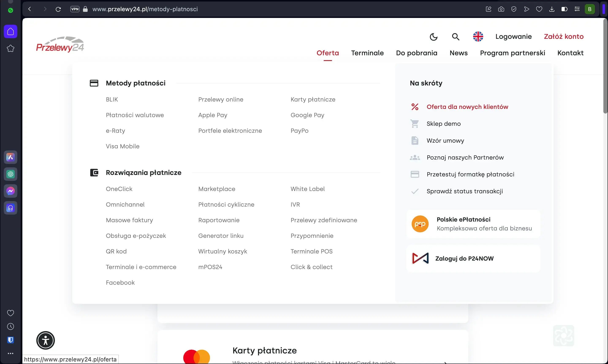The image size is (608, 364).
Task: Open BLIK payment method
Action: click(112, 100)
